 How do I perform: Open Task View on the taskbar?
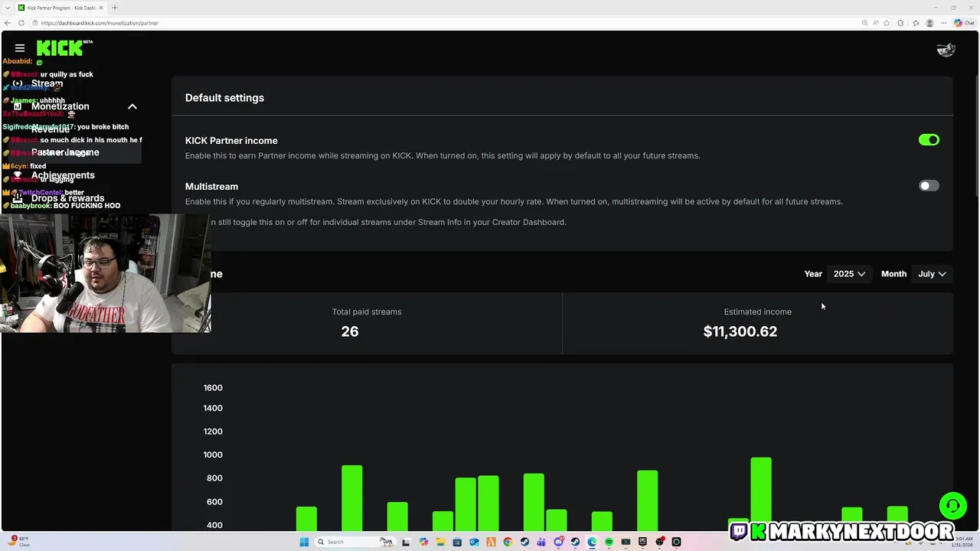coord(406,542)
